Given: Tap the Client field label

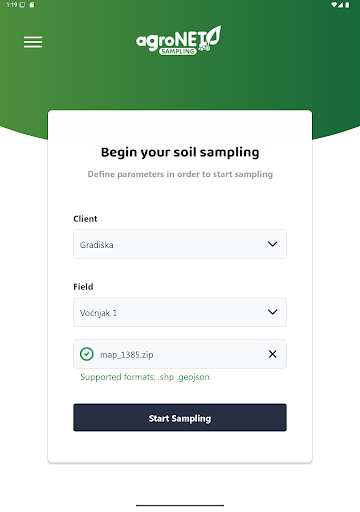Looking at the screenshot, I should [85, 219].
